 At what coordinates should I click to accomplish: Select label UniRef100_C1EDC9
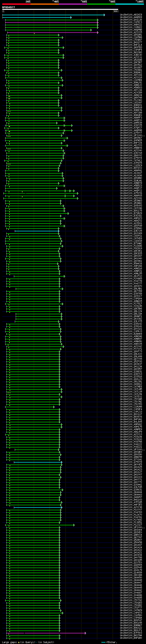[x=131, y=165]
